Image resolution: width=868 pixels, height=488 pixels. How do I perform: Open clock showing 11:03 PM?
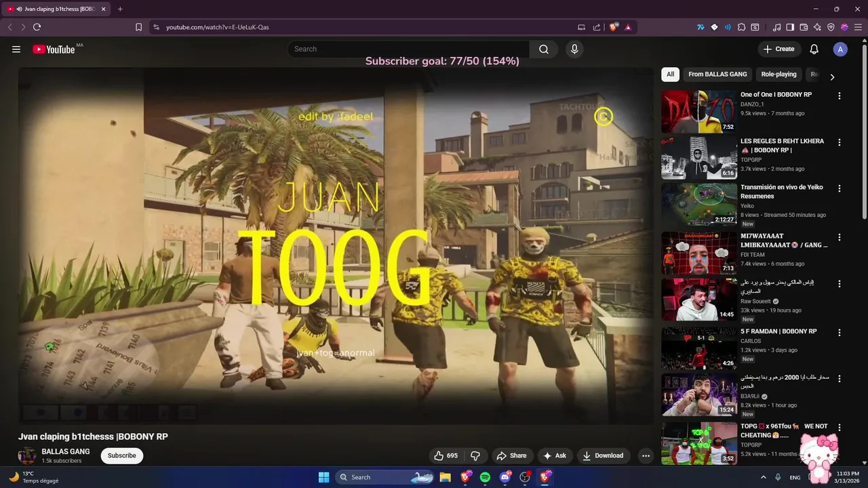pos(848,477)
